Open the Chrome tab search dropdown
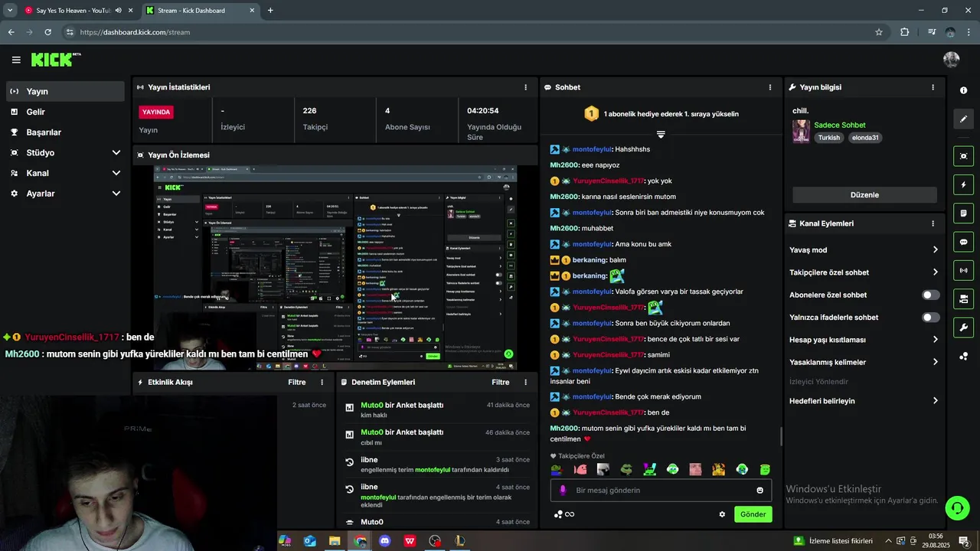The height and width of the screenshot is (551, 980). click(10, 10)
